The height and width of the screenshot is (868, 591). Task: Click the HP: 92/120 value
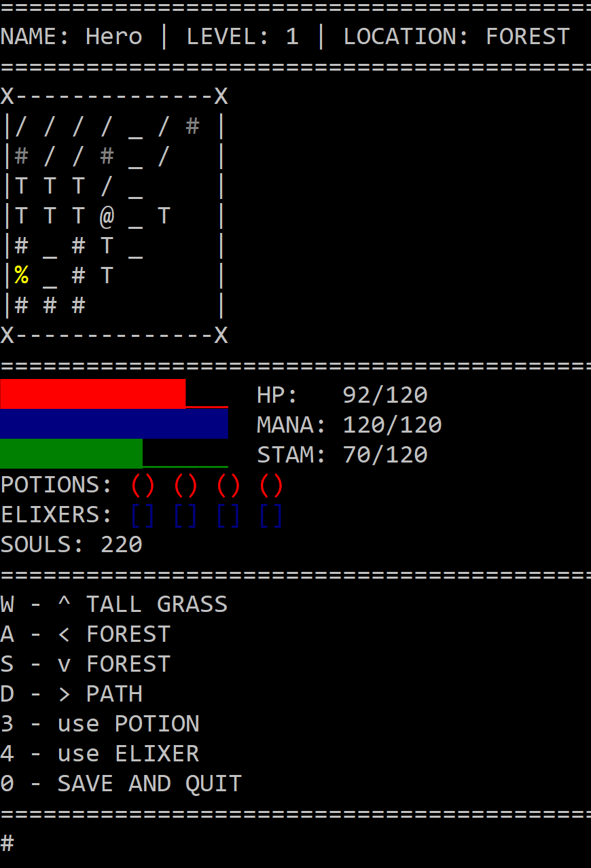click(342, 395)
